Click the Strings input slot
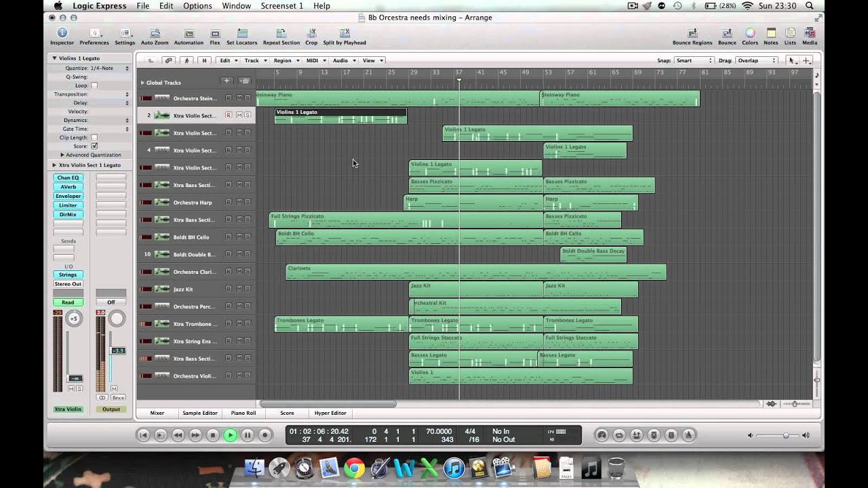 click(68, 274)
